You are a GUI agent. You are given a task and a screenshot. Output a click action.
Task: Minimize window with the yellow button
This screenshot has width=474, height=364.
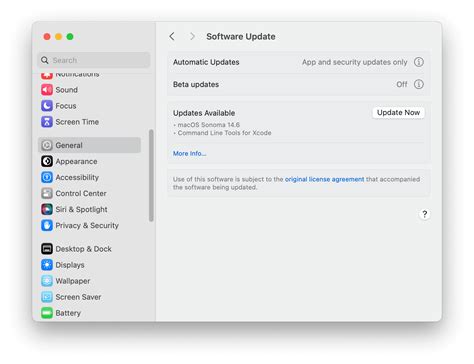(x=58, y=37)
